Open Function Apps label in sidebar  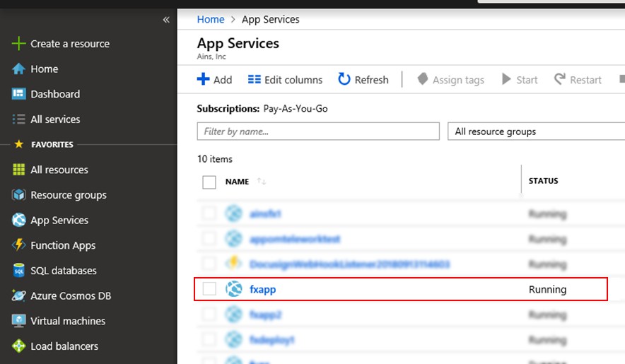63,245
